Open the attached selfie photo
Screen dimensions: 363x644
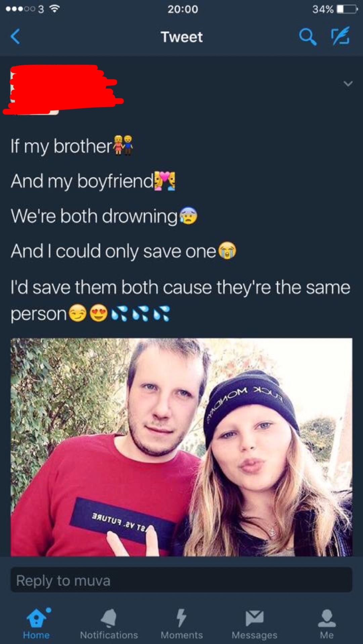[181, 447]
